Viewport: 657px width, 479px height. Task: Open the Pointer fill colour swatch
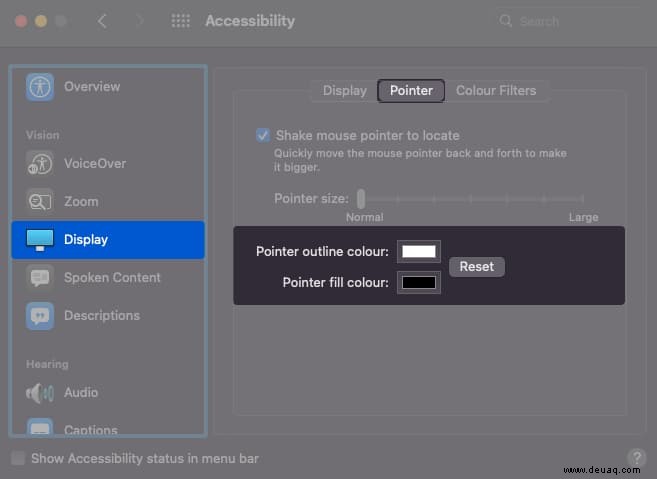pyautogui.click(x=419, y=282)
